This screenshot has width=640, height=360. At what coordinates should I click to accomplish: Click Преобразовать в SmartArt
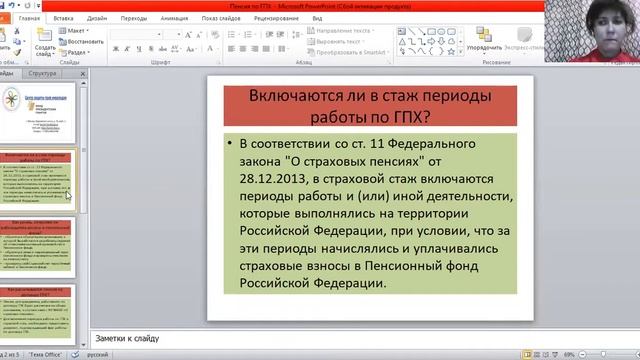[x=348, y=53]
